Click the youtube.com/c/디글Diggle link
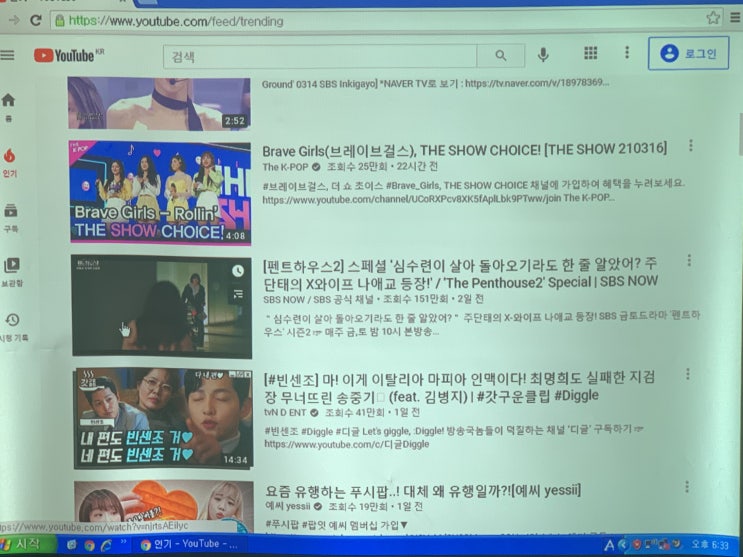The width and height of the screenshot is (743, 557). 346,444
